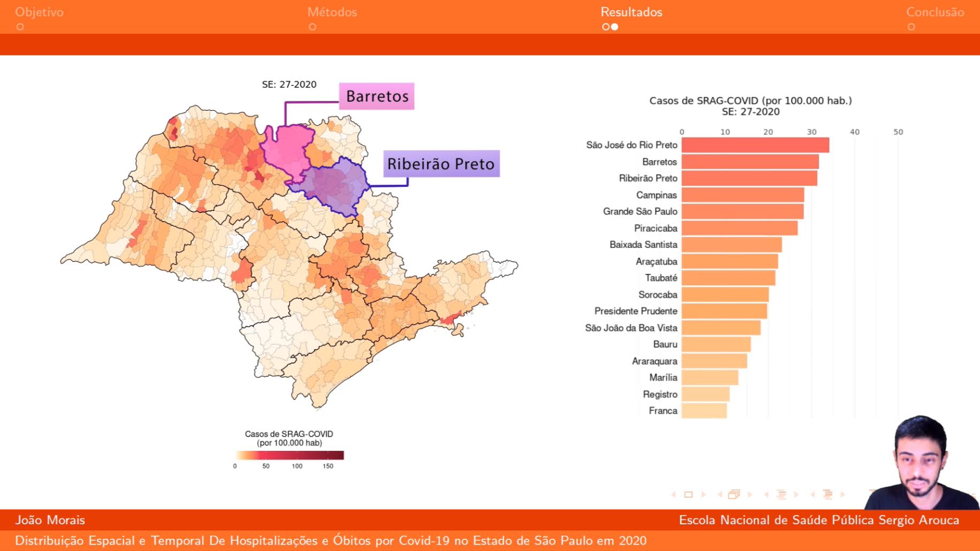Go to next slide using right arrow

point(704,495)
